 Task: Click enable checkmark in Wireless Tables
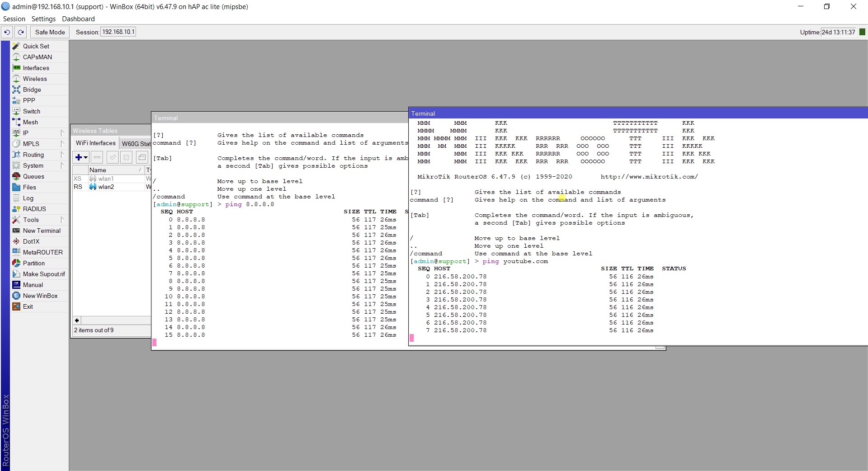pyautogui.click(x=113, y=157)
